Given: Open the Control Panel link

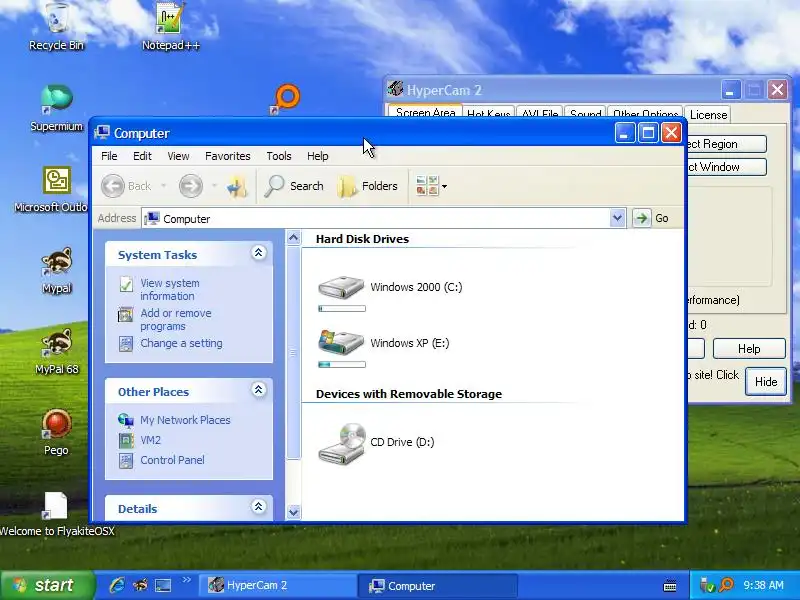Looking at the screenshot, I should (172, 460).
